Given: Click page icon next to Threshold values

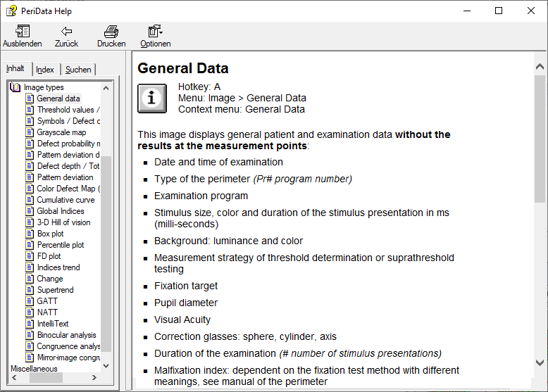Looking at the screenshot, I should (x=30, y=110).
